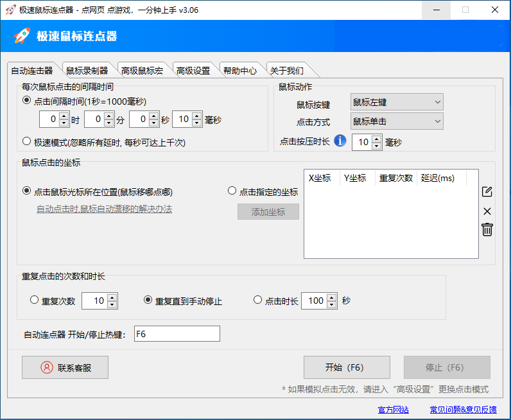The image size is (511, 420).
Task: Click the 常见问题&意见反馈 link
Action: [x=463, y=410]
